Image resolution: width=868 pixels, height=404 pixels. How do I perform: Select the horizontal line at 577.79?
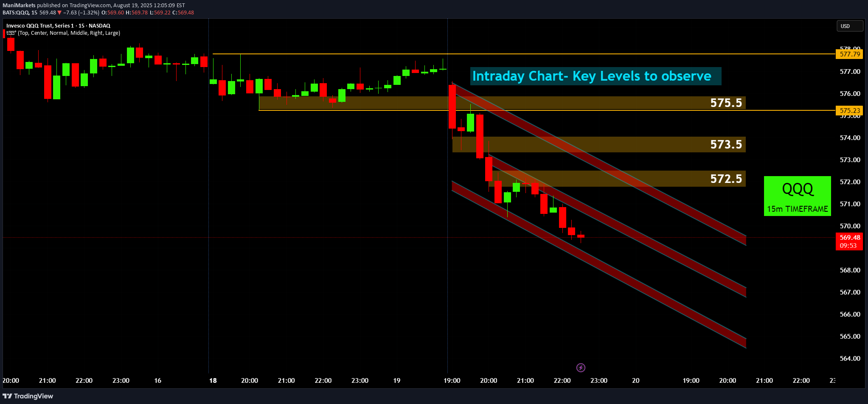pyautogui.click(x=524, y=54)
